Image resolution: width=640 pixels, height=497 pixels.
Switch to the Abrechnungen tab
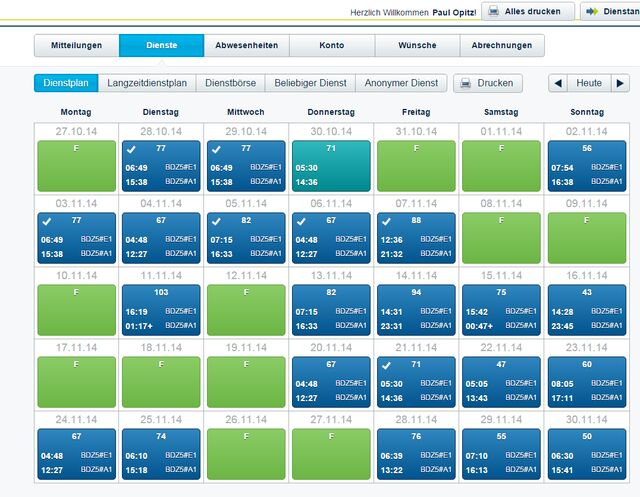pyautogui.click(x=502, y=45)
